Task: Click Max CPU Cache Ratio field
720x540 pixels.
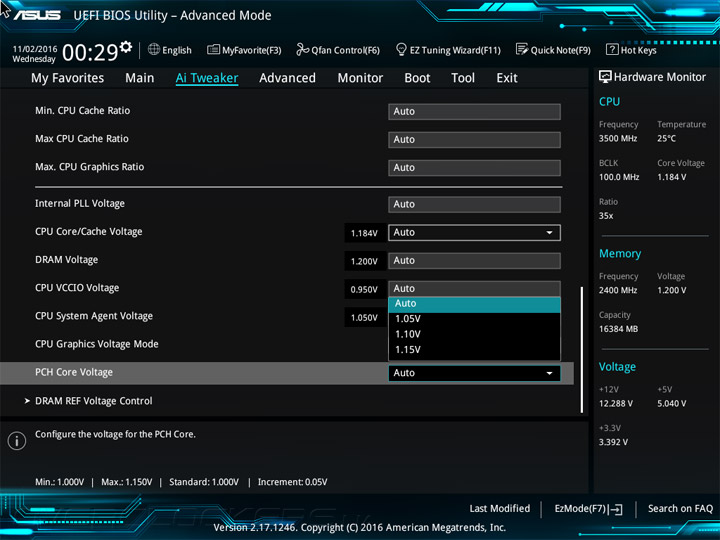Action: point(474,140)
